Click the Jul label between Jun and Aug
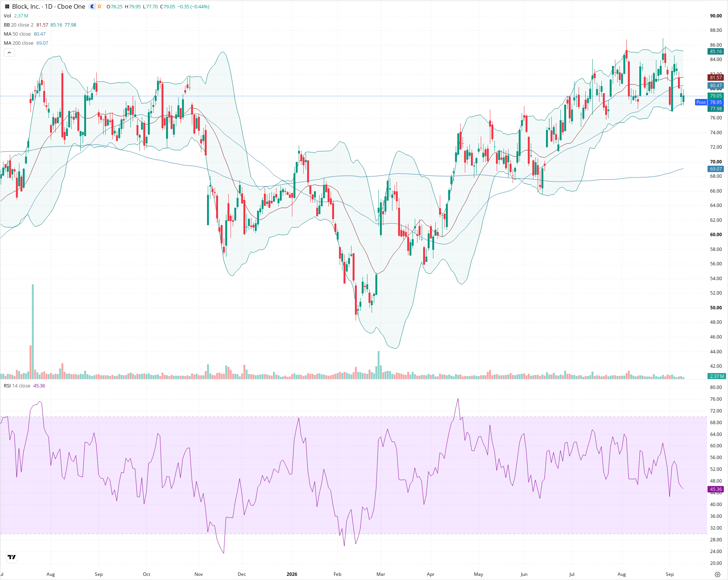This screenshot has width=728, height=580. [x=572, y=574]
